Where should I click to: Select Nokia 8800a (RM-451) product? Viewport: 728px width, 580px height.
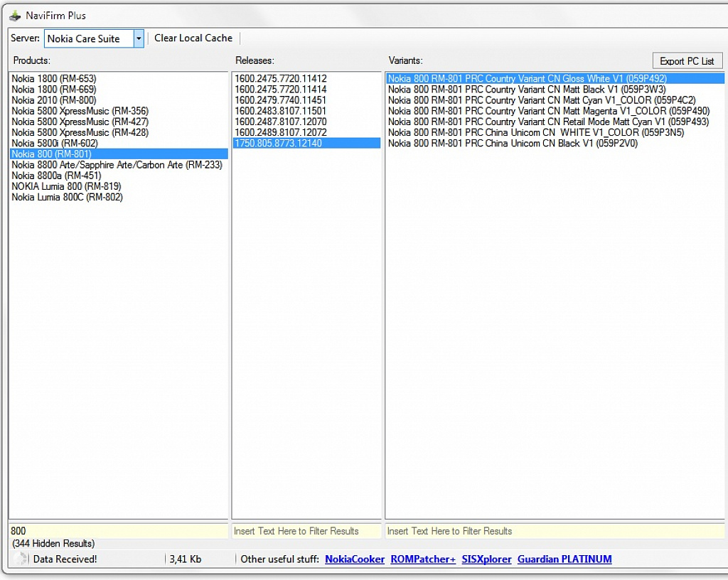coord(119,176)
